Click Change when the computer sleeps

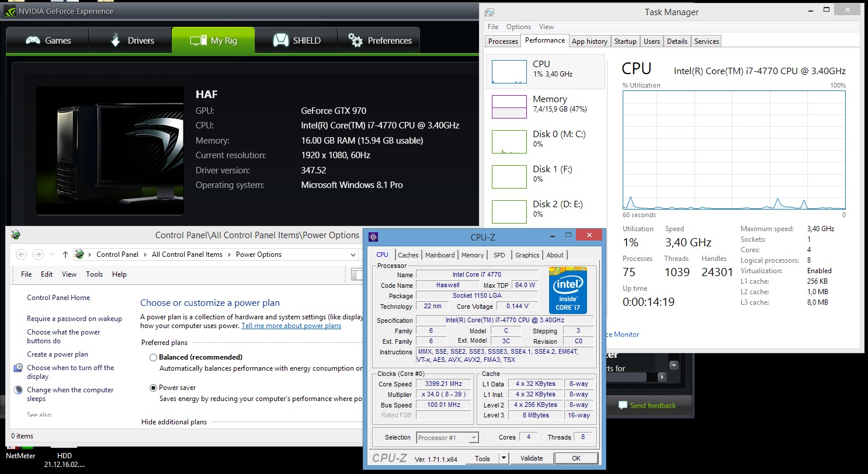(70, 394)
